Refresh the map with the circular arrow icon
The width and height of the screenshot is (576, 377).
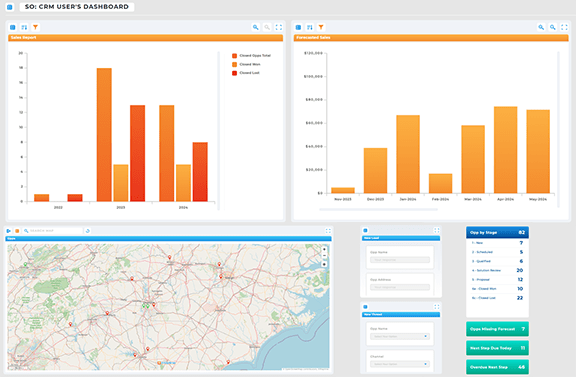[87, 231]
